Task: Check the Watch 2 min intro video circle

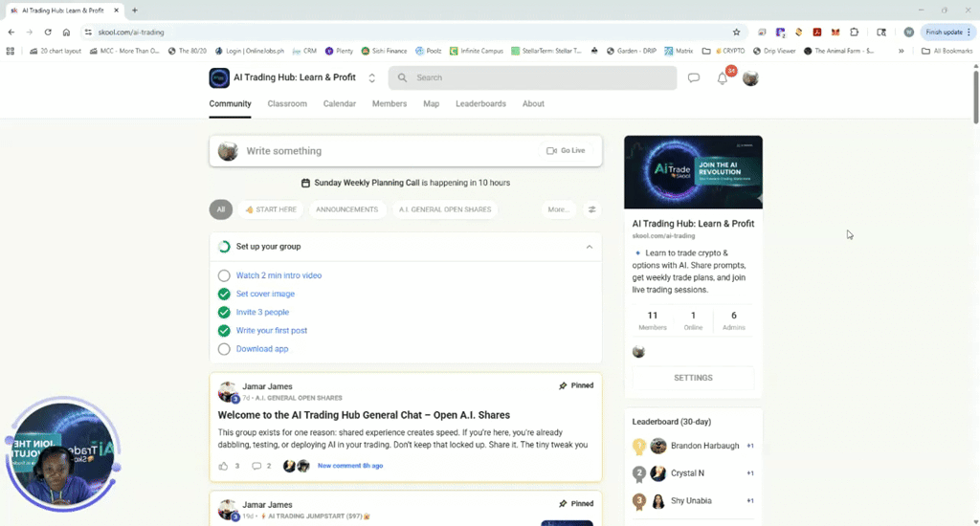Action: (224, 275)
